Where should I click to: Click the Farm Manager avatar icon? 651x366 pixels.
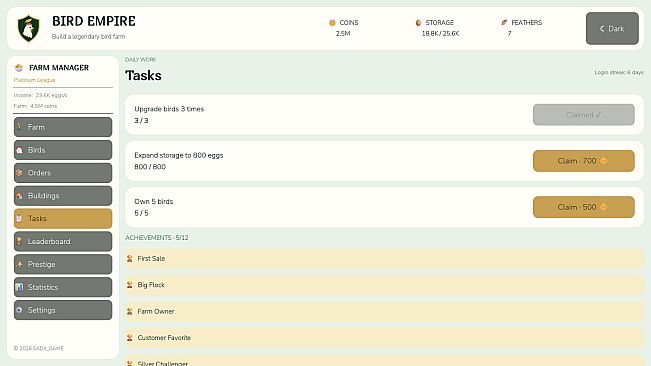pyautogui.click(x=19, y=68)
